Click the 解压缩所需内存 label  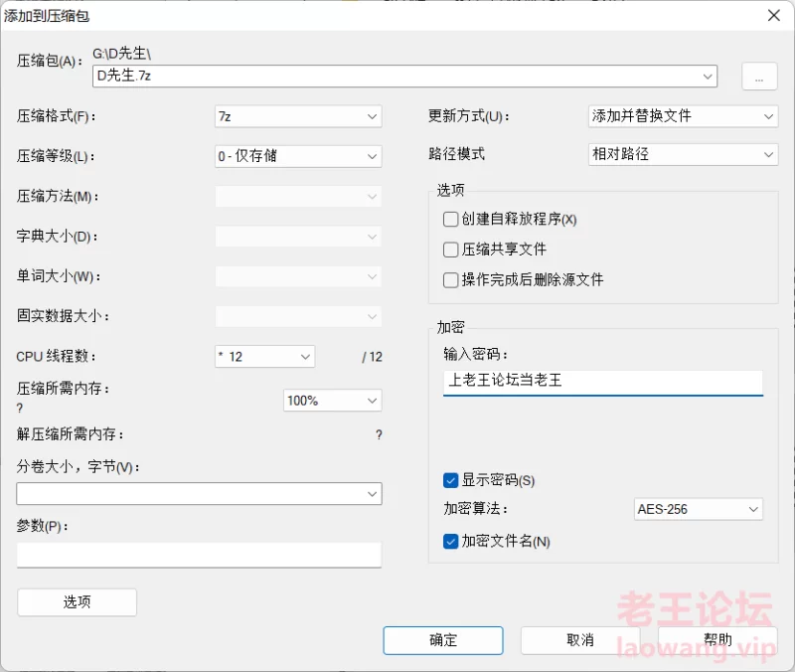(x=70, y=434)
